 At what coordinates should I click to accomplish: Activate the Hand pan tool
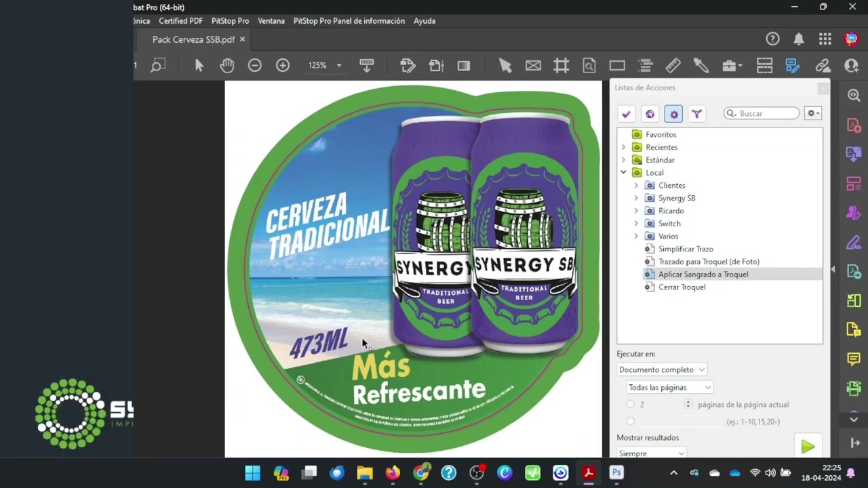226,66
